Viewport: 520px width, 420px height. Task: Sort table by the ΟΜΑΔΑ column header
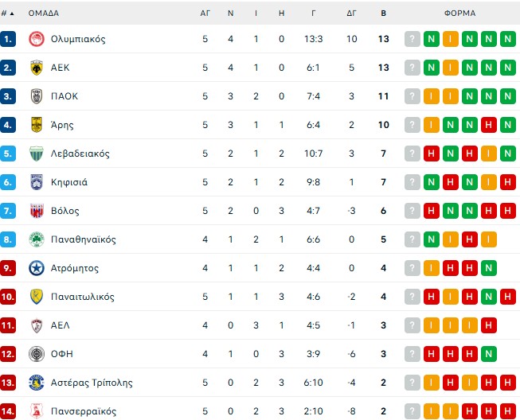pos(44,14)
